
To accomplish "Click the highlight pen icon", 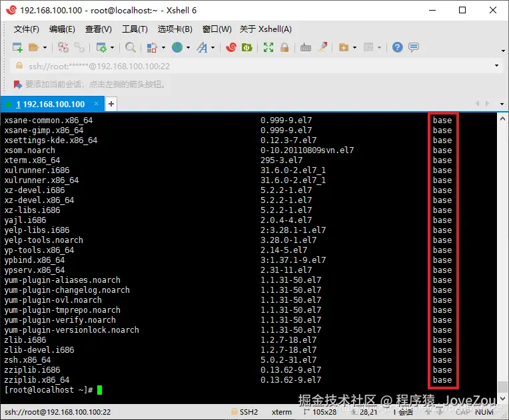I will point(322,47).
